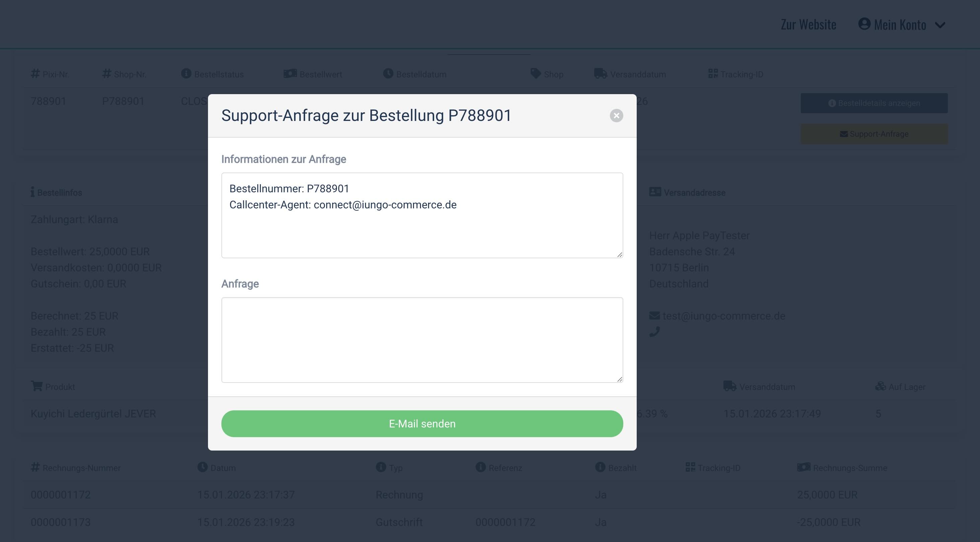Click into the Anfrage text area

[x=422, y=340]
